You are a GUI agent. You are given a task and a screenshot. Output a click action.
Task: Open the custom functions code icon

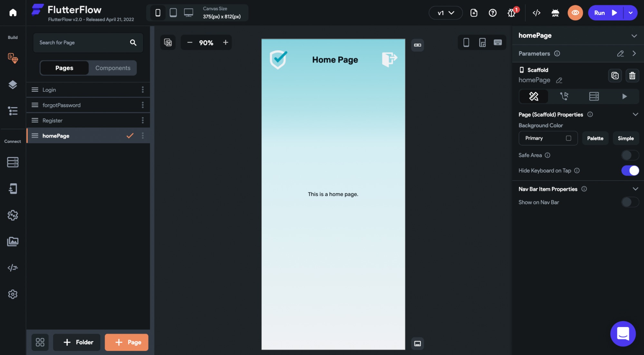(13, 268)
